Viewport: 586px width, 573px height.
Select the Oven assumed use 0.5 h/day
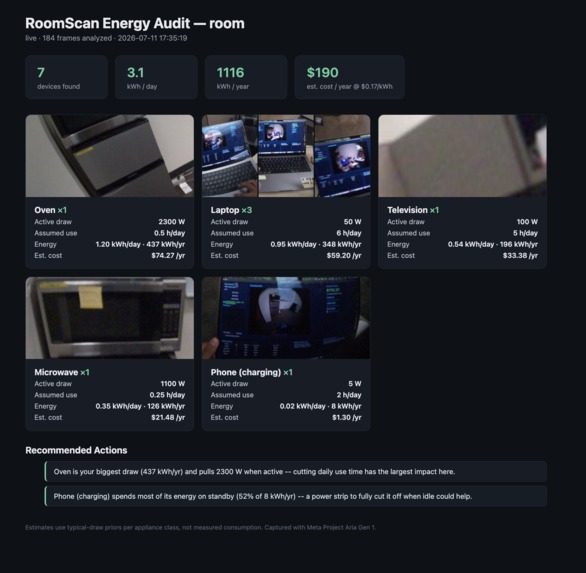169,233
